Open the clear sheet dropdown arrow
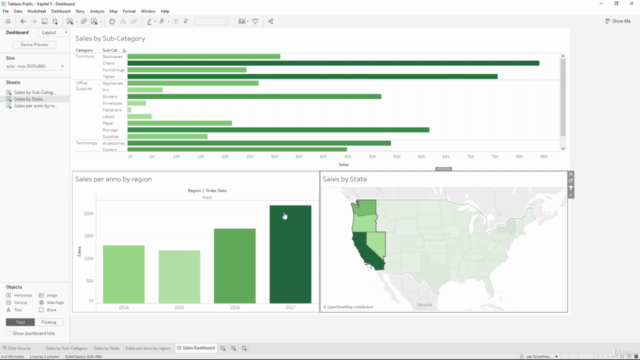This screenshot has height=360, width=640. 101,22
